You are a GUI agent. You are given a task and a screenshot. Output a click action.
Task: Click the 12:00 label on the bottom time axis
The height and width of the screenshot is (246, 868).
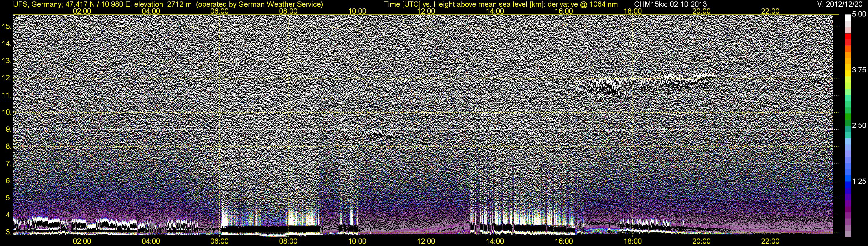pyautogui.click(x=426, y=241)
